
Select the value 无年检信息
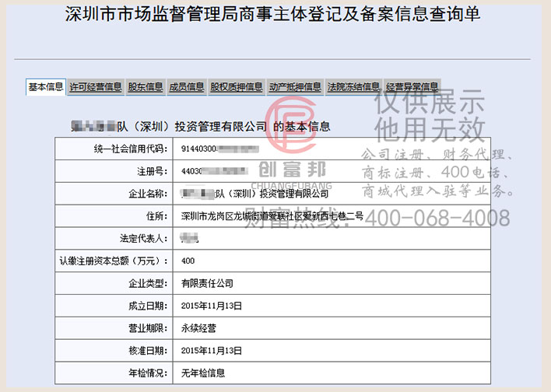(203, 373)
